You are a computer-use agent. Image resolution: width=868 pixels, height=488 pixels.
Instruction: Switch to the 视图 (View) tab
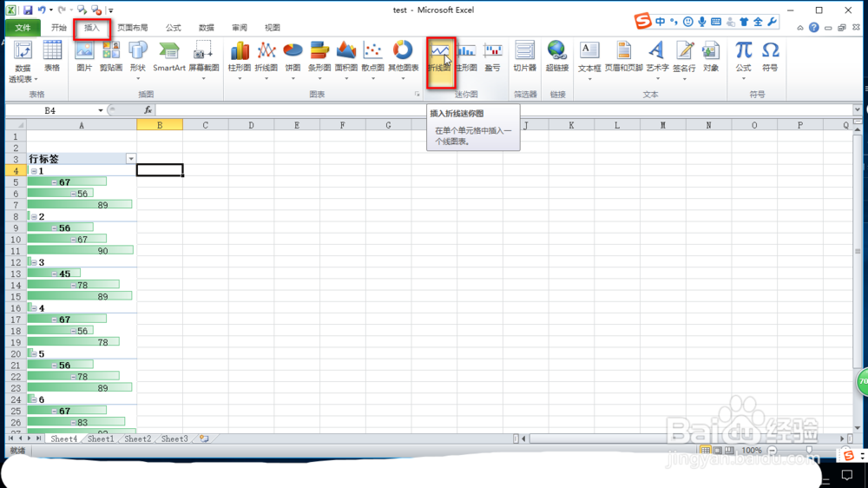[273, 28]
